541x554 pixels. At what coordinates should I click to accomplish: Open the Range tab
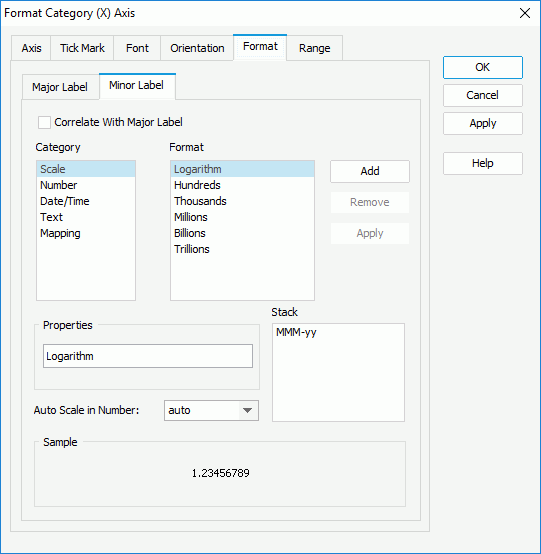314,48
